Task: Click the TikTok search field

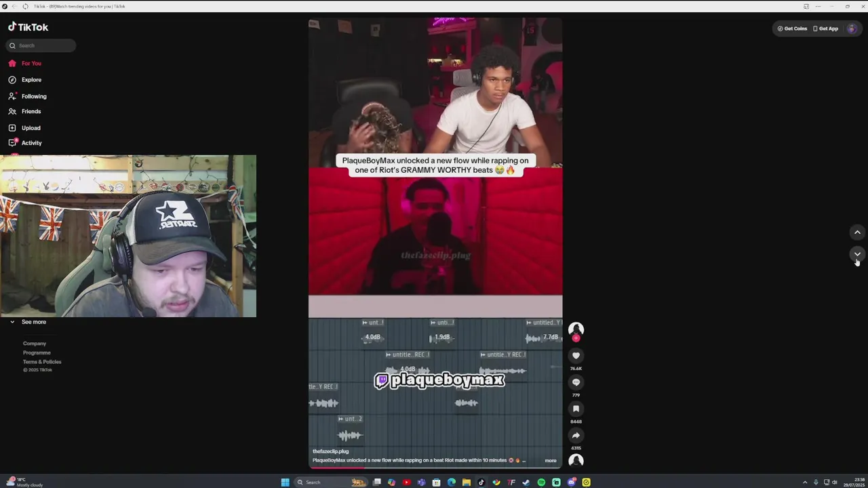Action: (41, 45)
